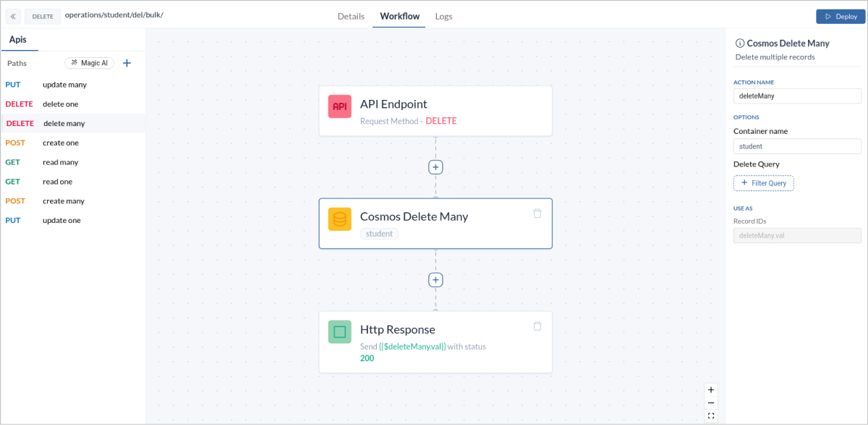Click the API Endpoint node title
This screenshot has height=425, width=868.
pyautogui.click(x=393, y=104)
